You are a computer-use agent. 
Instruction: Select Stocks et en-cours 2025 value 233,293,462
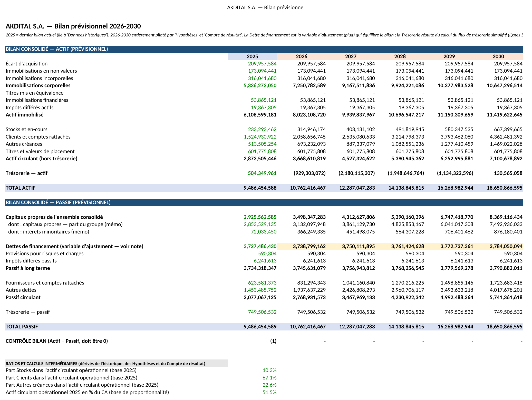(x=262, y=129)
